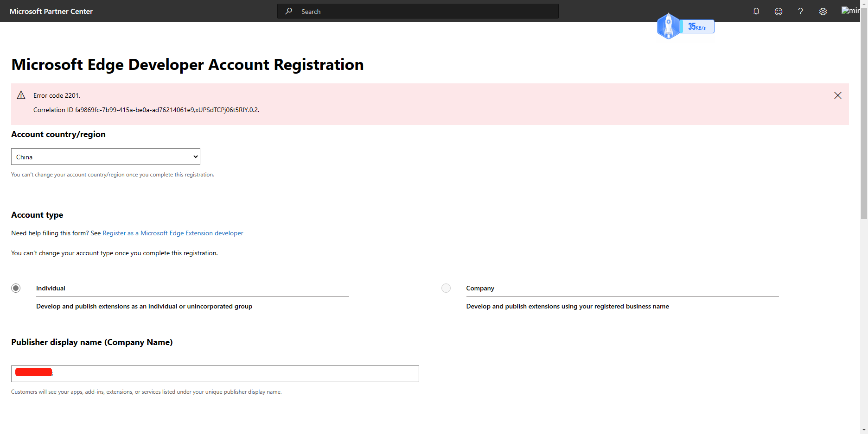Click the user profile avatar image

(850, 10)
